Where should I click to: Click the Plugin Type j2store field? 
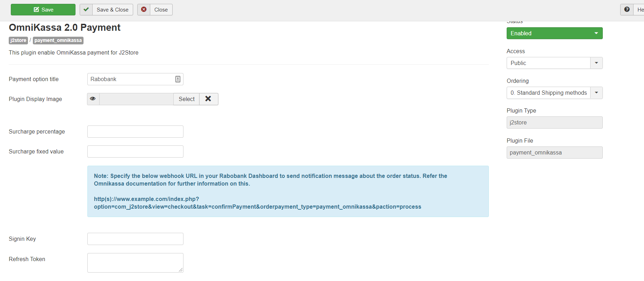555,123
